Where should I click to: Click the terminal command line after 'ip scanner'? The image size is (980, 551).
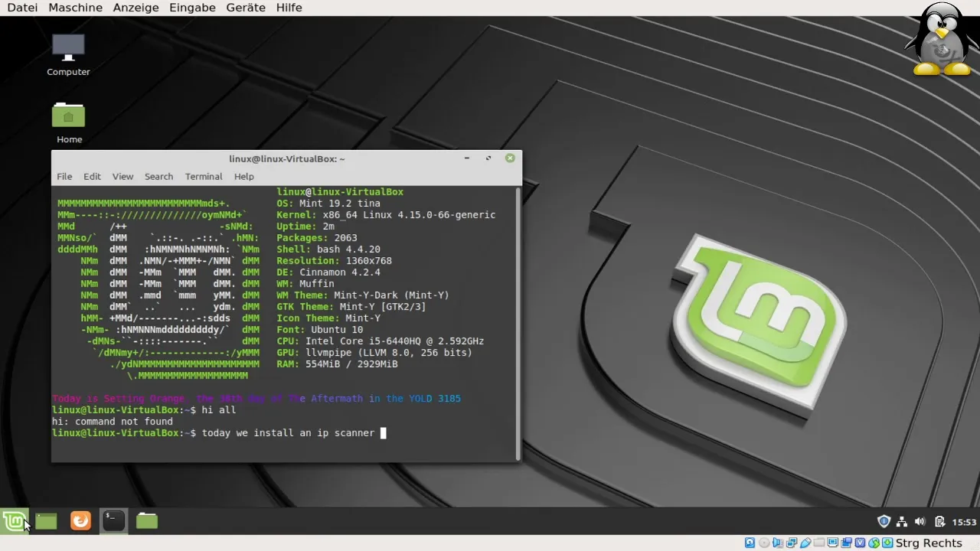tap(384, 433)
